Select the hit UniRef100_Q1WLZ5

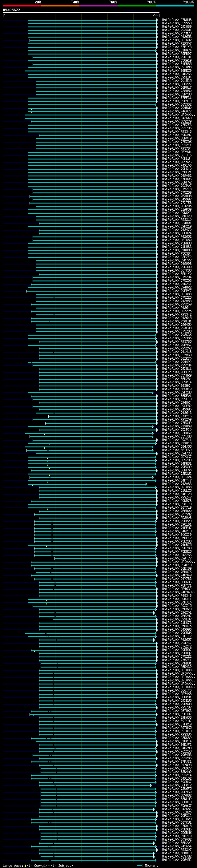[x=176, y=491]
